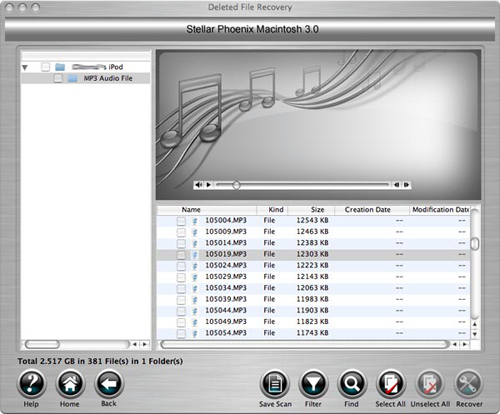Image resolution: width=500 pixels, height=414 pixels.
Task: Click the 11983 KB size cell
Action: tap(312, 299)
